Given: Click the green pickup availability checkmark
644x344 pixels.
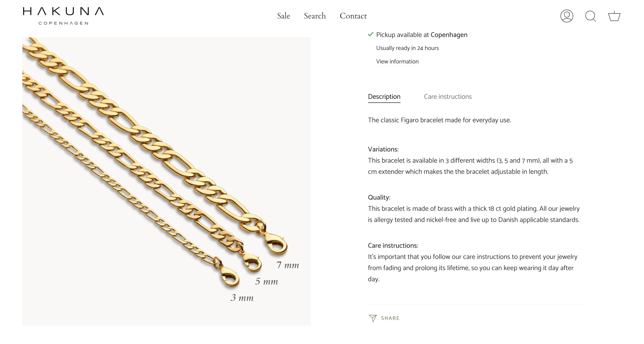Looking at the screenshot, I should coord(371,34).
